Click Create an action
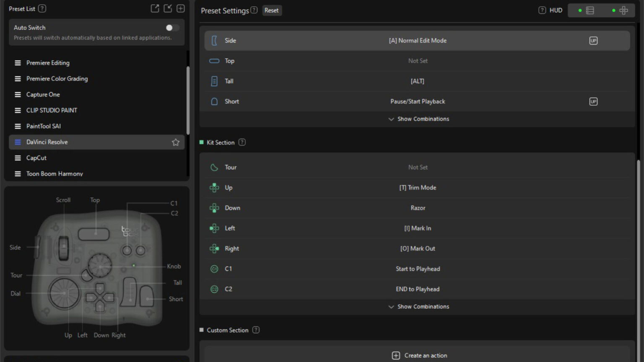 coord(419,355)
